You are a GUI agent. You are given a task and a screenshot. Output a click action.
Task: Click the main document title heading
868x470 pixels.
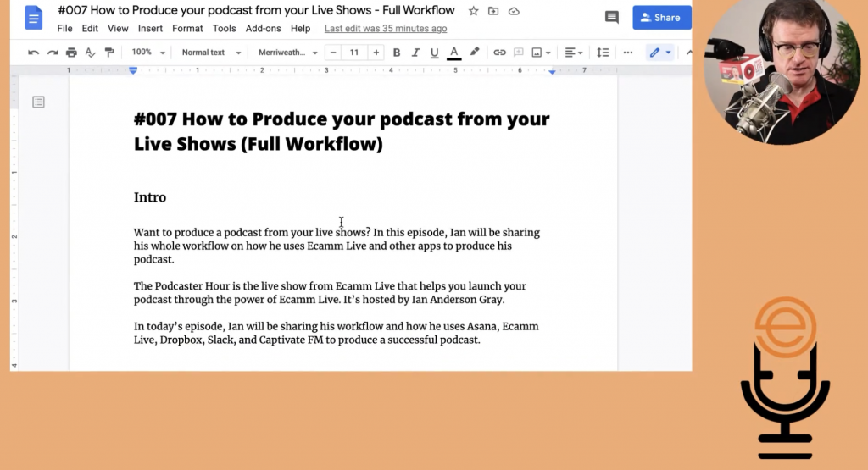pyautogui.click(x=342, y=131)
